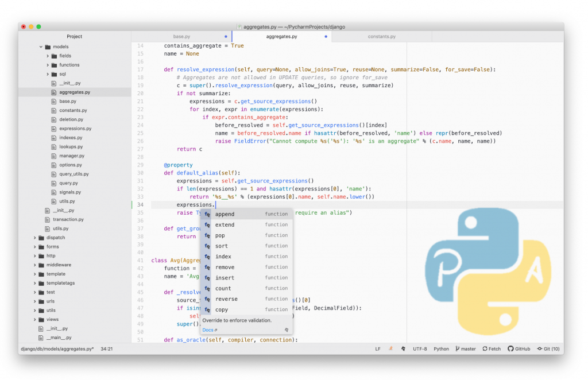Click the Kite icon in autocomplete footer

click(287, 330)
